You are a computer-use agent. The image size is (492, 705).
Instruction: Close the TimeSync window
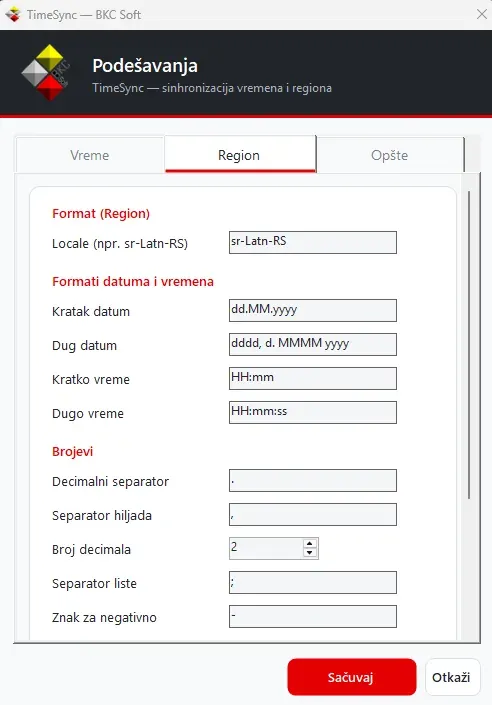point(482,14)
